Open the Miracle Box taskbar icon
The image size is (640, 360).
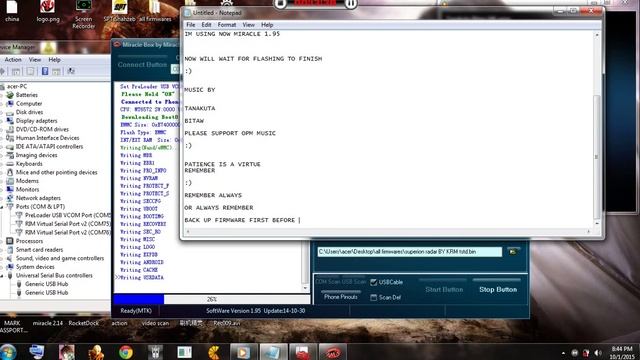click(x=333, y=352)
